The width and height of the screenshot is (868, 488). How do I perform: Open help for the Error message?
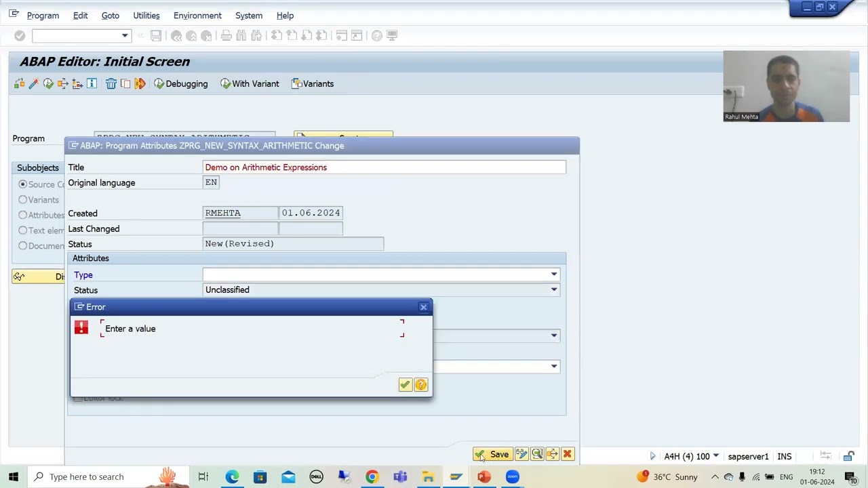421,385
